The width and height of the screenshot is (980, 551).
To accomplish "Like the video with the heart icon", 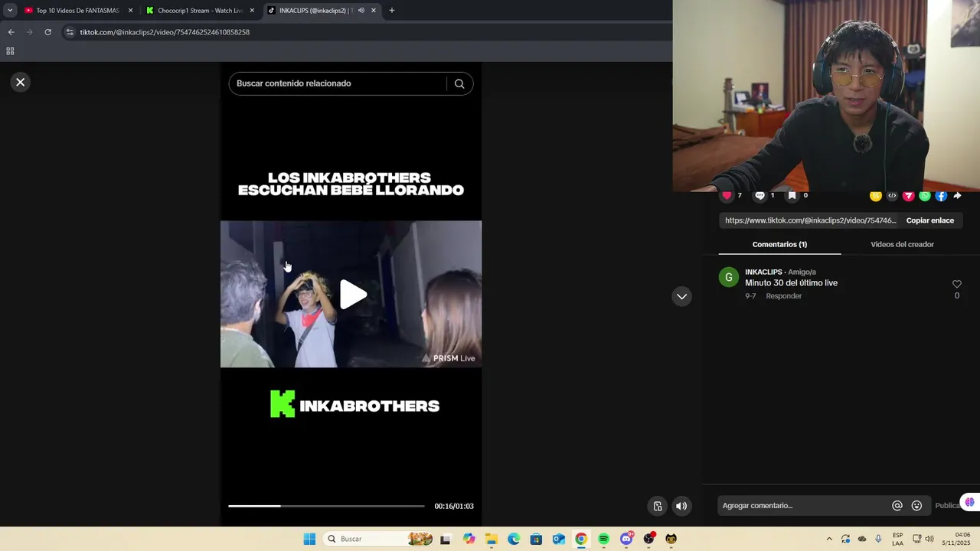I will 727,196.
